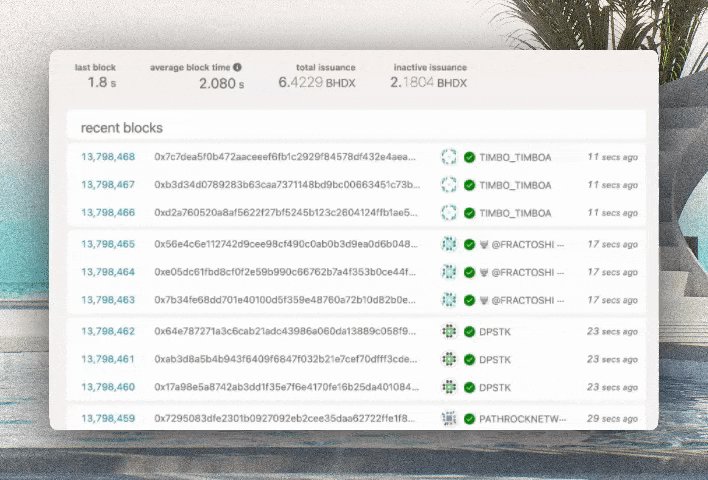
Task: Click green verified badge in block 13,798,463 row
Action: click(x=470, y=301)
